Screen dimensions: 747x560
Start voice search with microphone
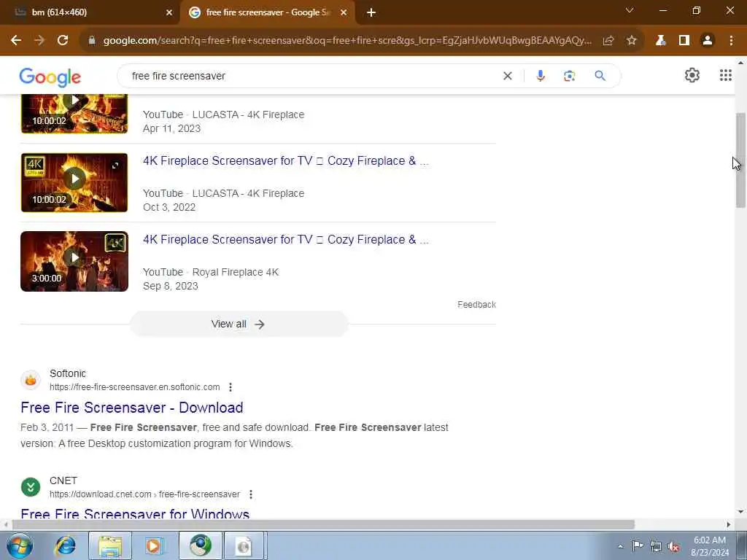541,76
